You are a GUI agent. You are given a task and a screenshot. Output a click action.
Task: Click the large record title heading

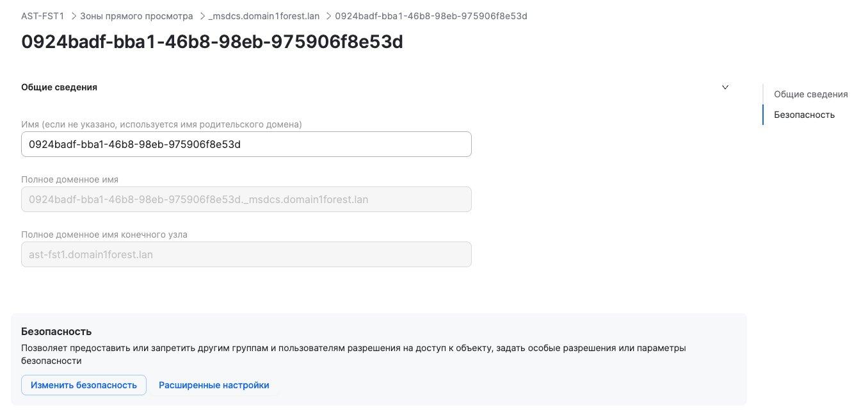[x=212, y=42]
